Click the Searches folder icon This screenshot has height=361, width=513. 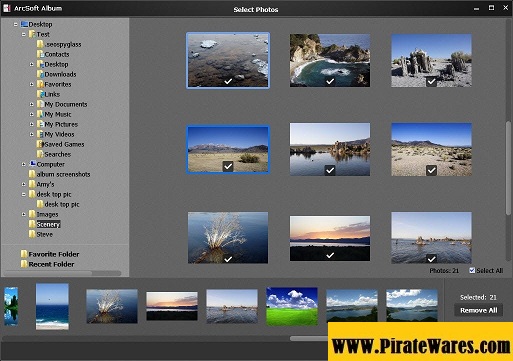(40, 154)
